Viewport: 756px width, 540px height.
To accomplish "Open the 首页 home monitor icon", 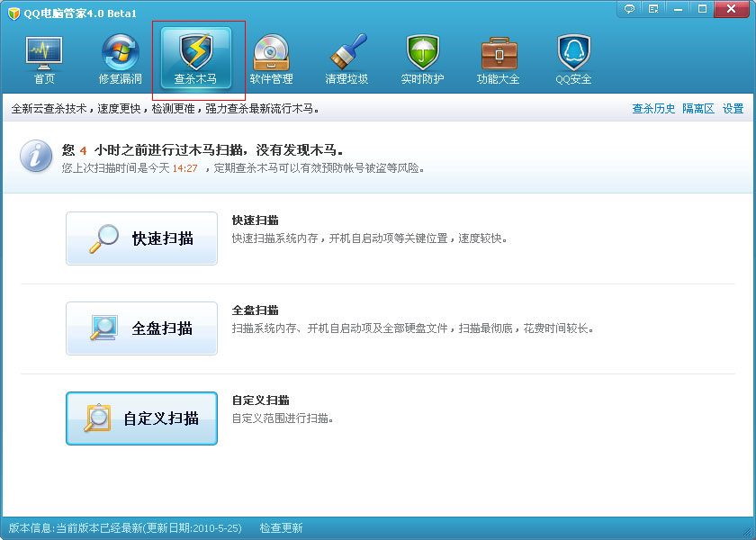I will click(x=44, y=54).
